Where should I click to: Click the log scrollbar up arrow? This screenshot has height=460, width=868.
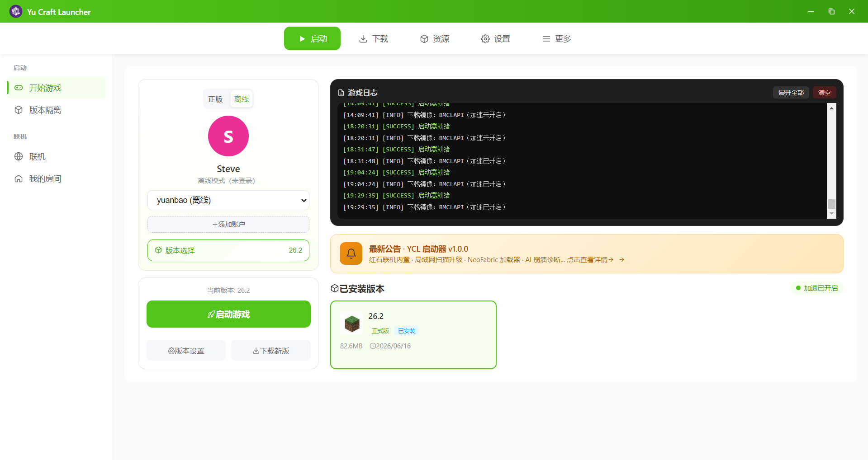coord(831,108)
